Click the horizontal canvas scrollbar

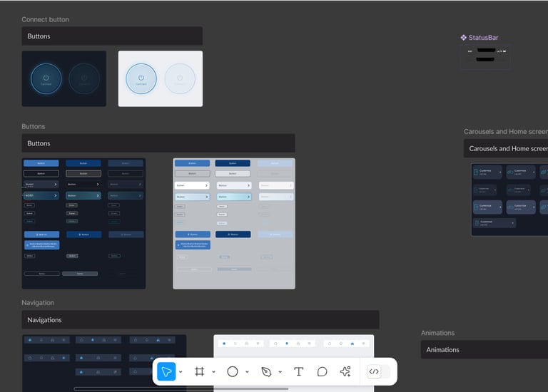pyautogui.click(x=181, y=388)
